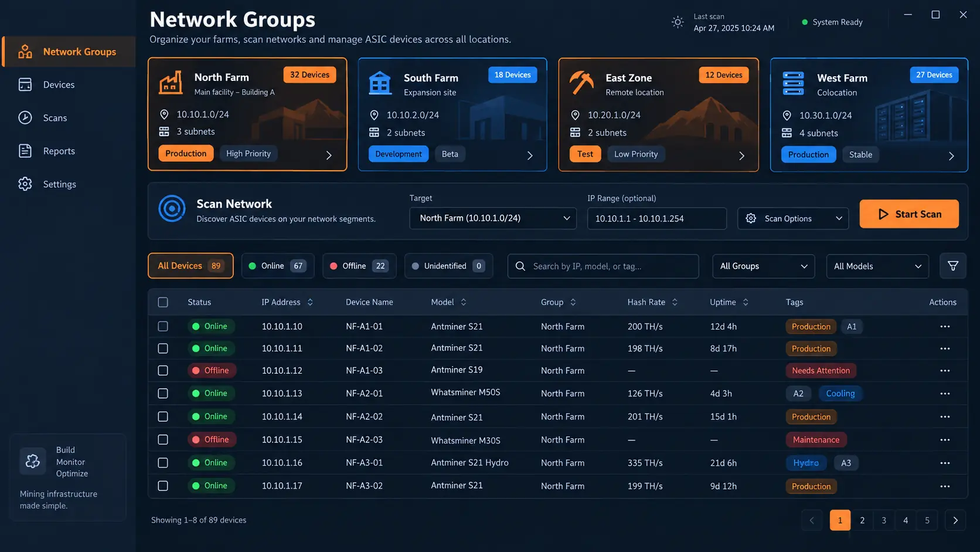Click South Farm building icon
The height and width of the screenshot is (552, 980).
click(380, 83)
